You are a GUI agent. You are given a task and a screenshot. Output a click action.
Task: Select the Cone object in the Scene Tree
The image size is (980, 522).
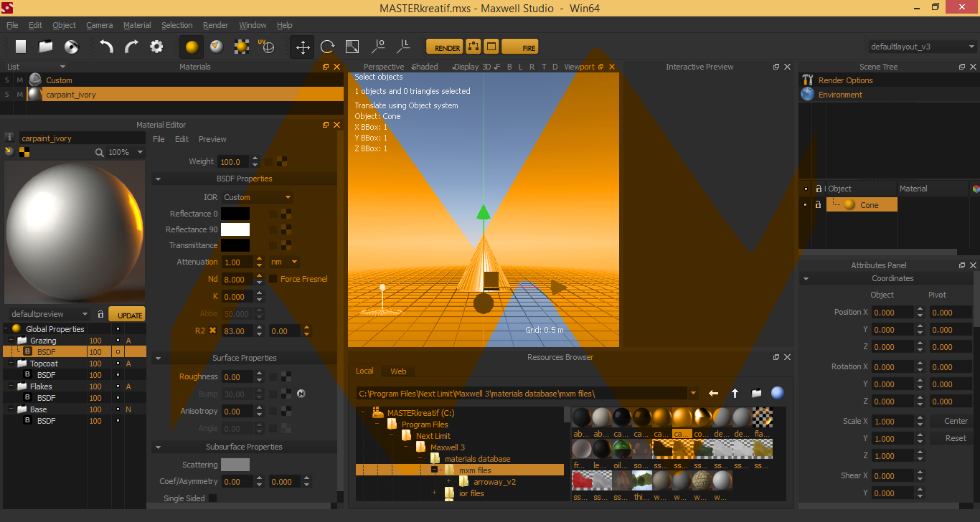862,205
